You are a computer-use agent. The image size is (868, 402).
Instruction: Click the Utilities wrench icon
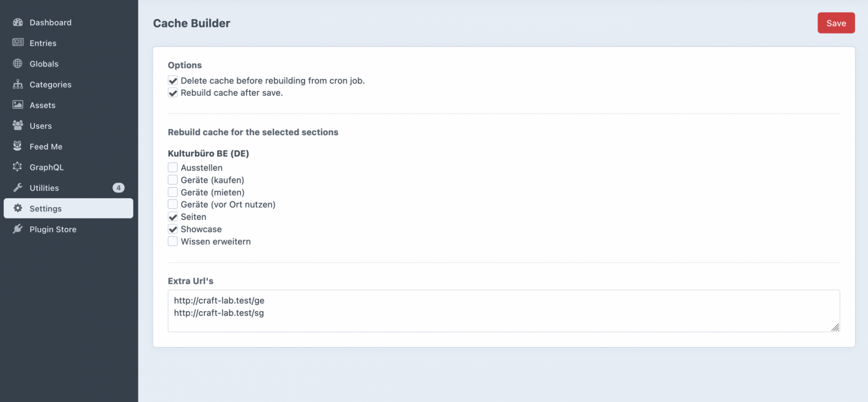point(18,188)
